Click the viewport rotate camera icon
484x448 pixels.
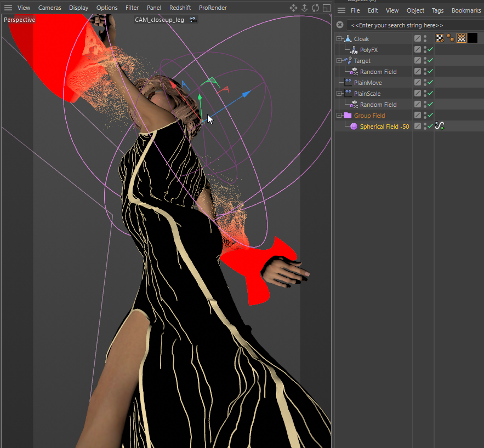(x=315, y=8)
